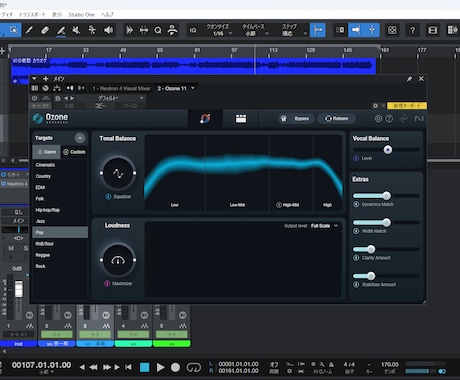Pin the plugin window

point(409,79)
